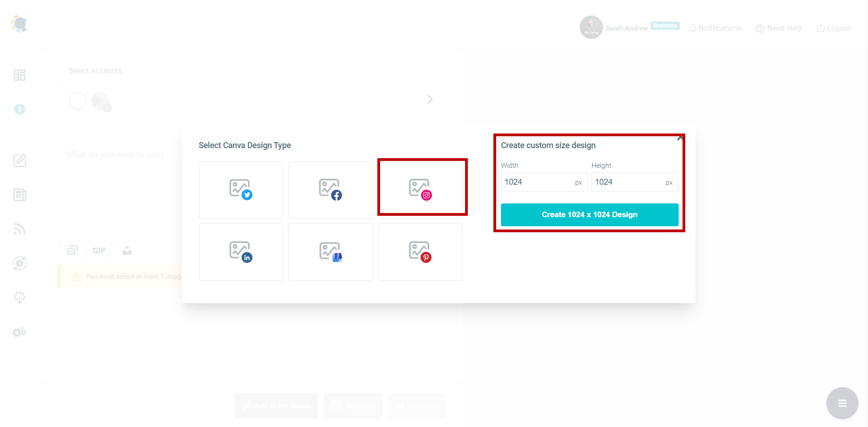Select the LinkedIn Canva design type
This screenshot has width=868, height=427.
click(241, 252)
